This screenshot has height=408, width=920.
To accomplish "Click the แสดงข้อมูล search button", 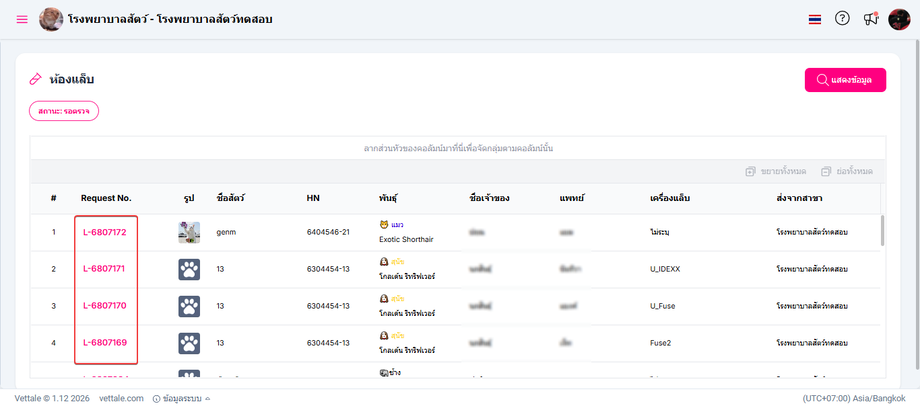I will tap(845, 80).
